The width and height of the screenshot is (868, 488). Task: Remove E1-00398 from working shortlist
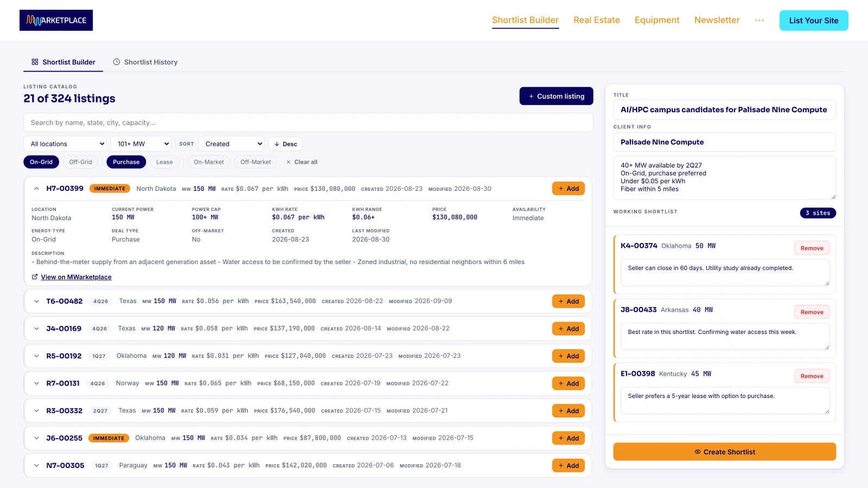[812, 376]
